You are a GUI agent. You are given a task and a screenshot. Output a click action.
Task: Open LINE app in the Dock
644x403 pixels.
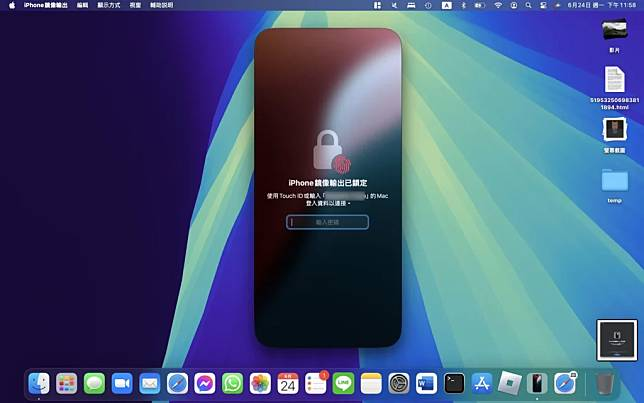point(344,383)
